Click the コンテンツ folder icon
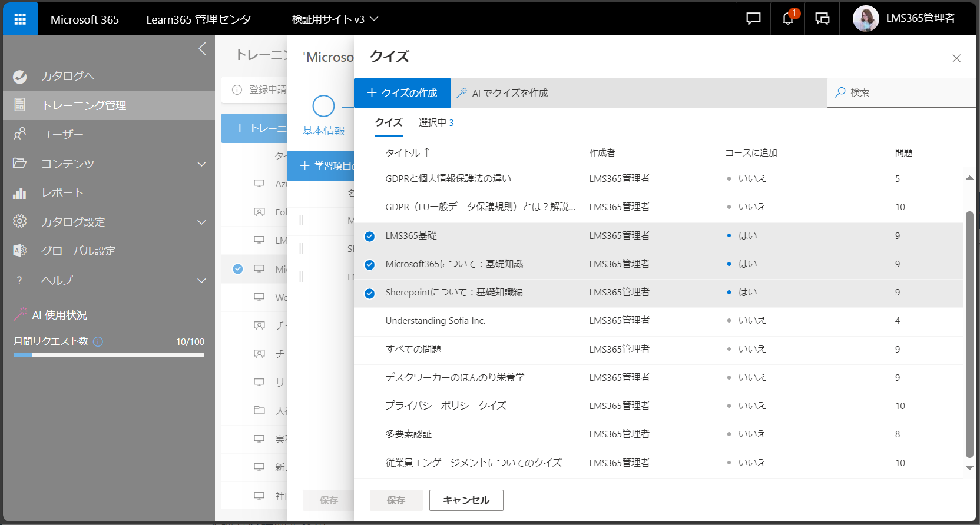The width and height of the screenshot is (980, 525). pos(20,163)
